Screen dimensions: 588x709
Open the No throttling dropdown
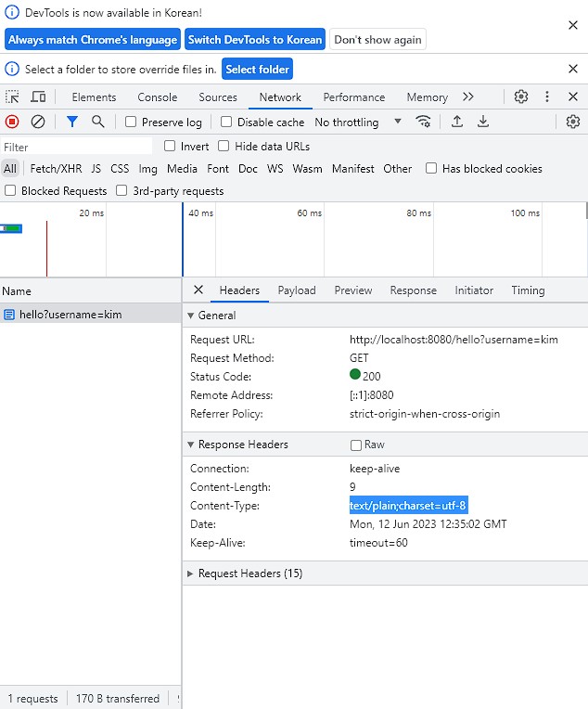click(358, 122)
